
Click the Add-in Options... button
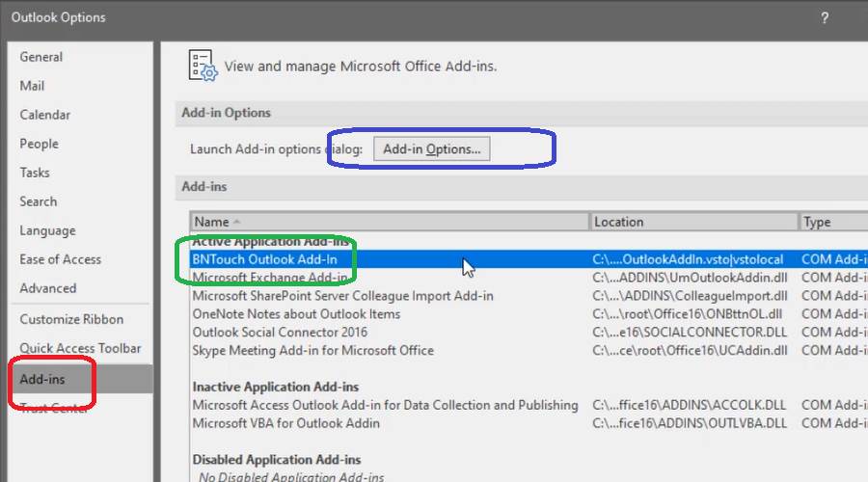coord(432,148)
